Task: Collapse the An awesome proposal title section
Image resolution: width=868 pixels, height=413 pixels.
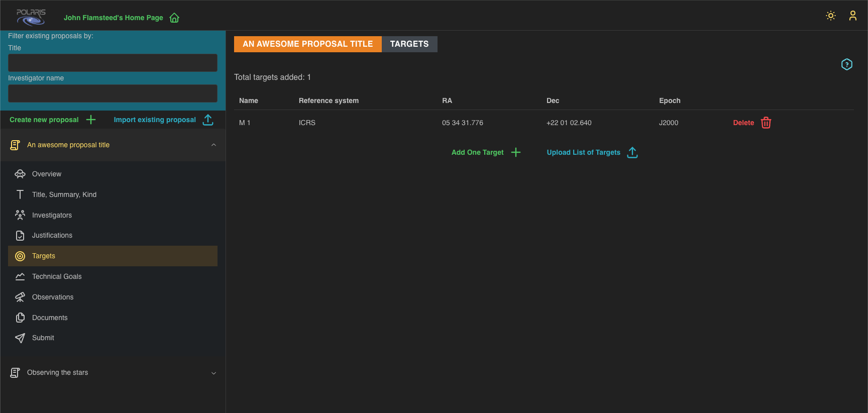Action: (x=213, y=145)
